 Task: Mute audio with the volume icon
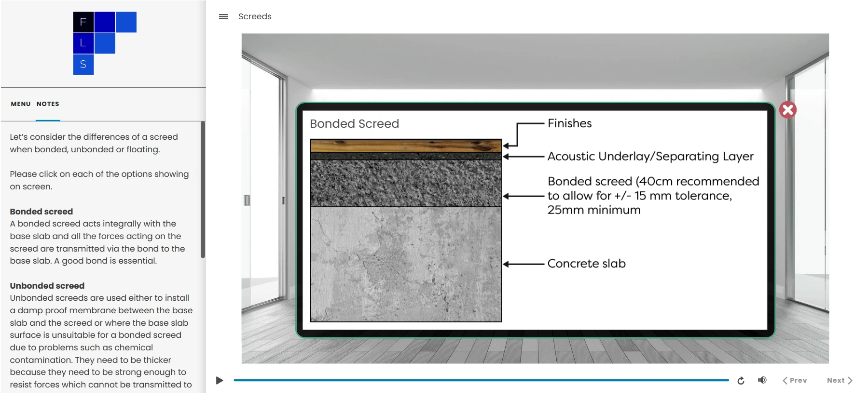coord(762,380)
